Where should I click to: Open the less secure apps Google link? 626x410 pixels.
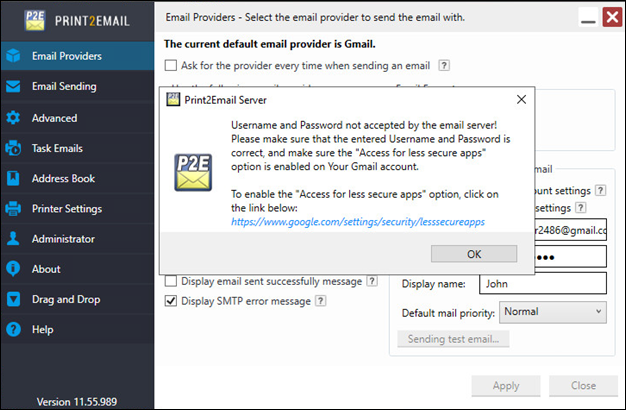pyautogui.click(x=358, y=222)
